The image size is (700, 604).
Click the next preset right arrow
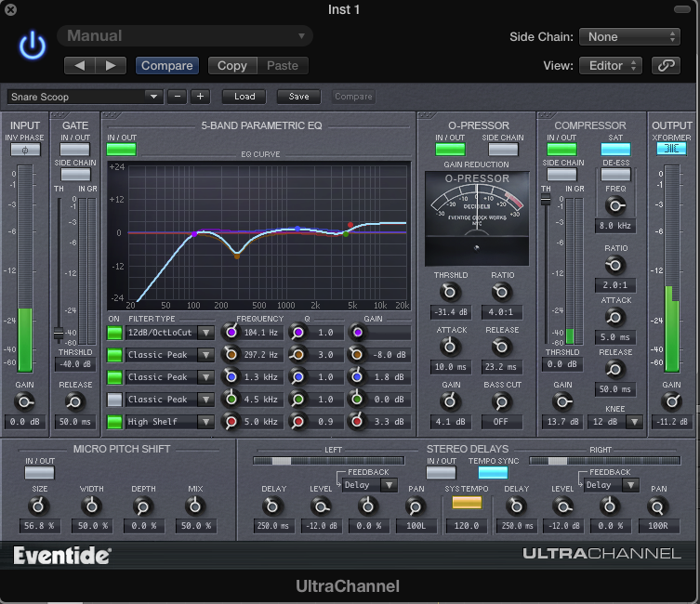coord(110,66)
